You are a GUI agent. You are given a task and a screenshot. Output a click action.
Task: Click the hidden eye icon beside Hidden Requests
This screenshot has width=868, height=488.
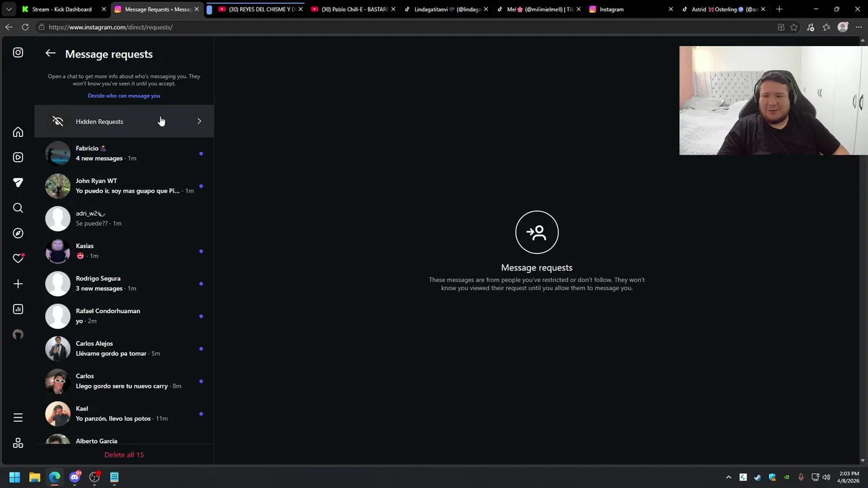(x=58, y=121)
